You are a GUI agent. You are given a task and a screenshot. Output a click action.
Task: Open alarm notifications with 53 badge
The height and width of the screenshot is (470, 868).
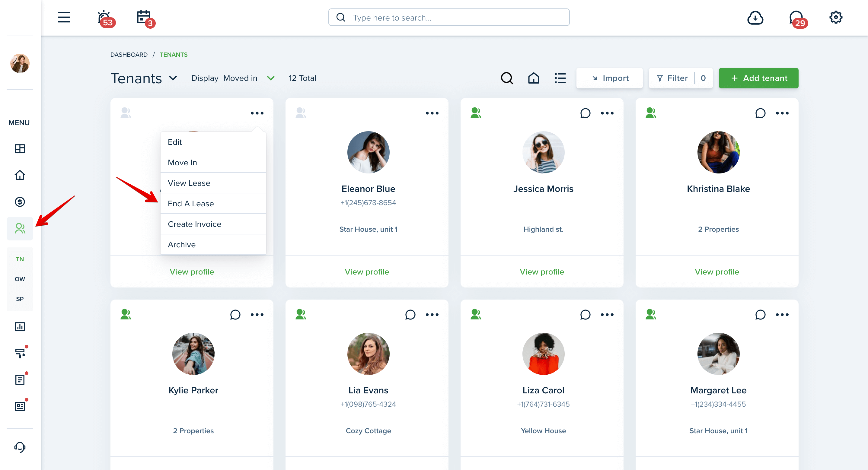[x=106, y=18]
